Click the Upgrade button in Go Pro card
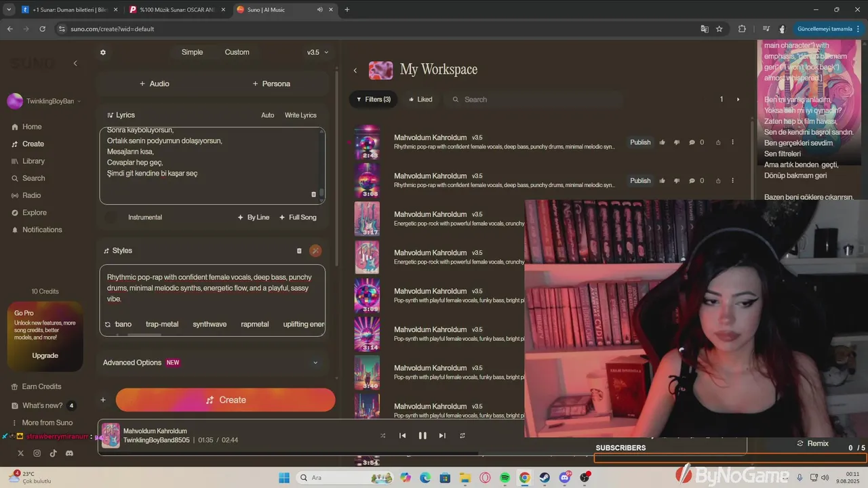The height and width of the screenshot is (488, 868). click(45, 356)
